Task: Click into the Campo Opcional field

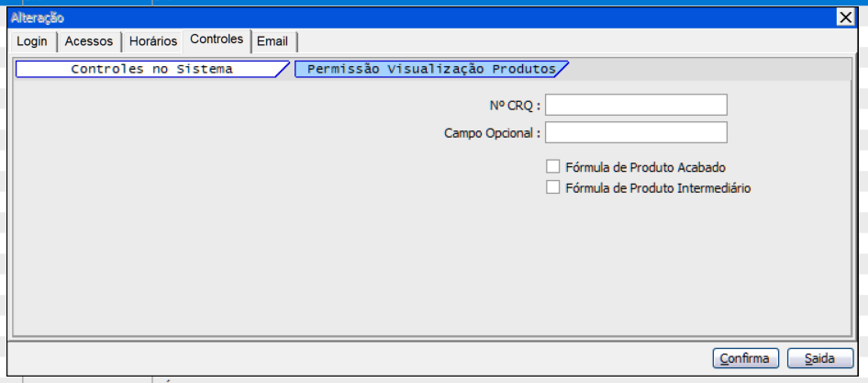Action: pos(636,133)
